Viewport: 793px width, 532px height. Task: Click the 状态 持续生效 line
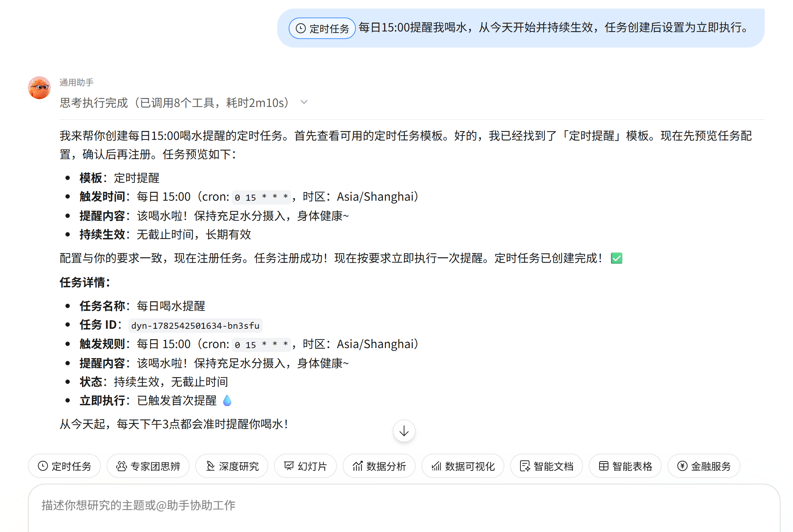pos(154,382)
